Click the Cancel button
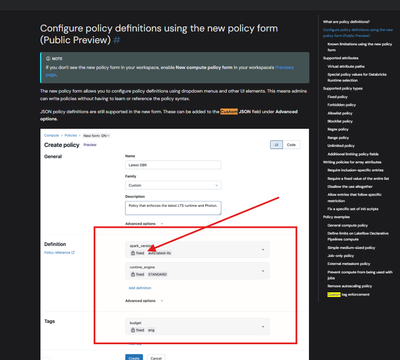The height and width of the screenshot is (360, 400). click(x=156, y=357)
